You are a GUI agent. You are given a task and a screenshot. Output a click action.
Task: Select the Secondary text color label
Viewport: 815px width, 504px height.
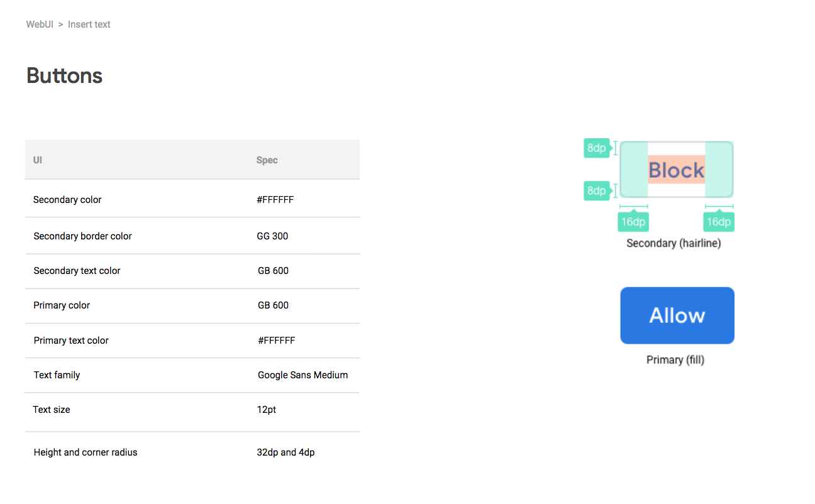click(77, 271)
